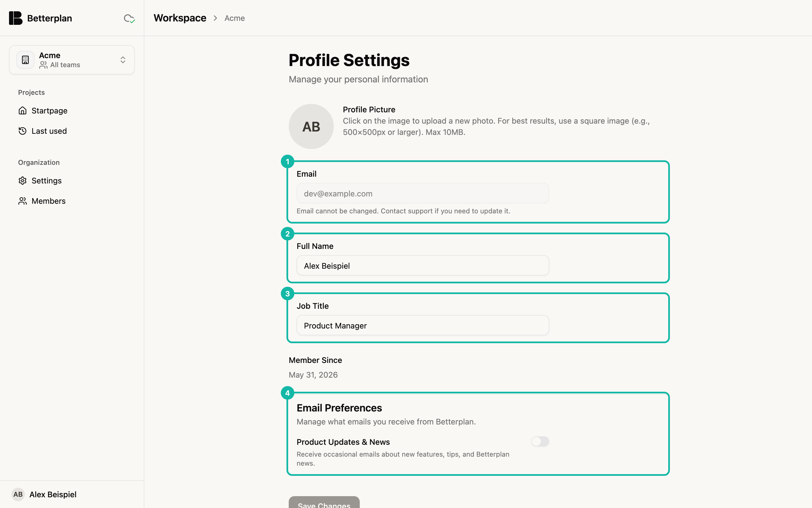Screen dimensions: 812x508
Task: Click the 'Projects' section label
Action: tap(31, 92)
